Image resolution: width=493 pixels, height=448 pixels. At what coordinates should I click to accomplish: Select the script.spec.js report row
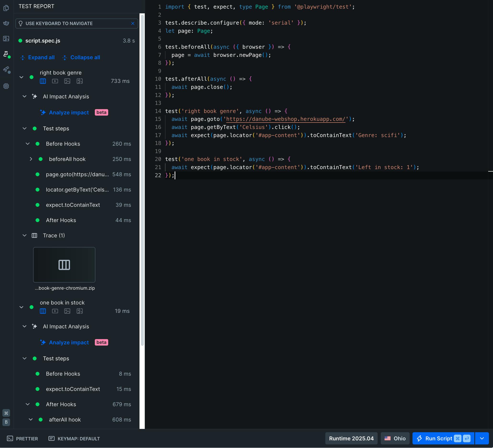77,41
